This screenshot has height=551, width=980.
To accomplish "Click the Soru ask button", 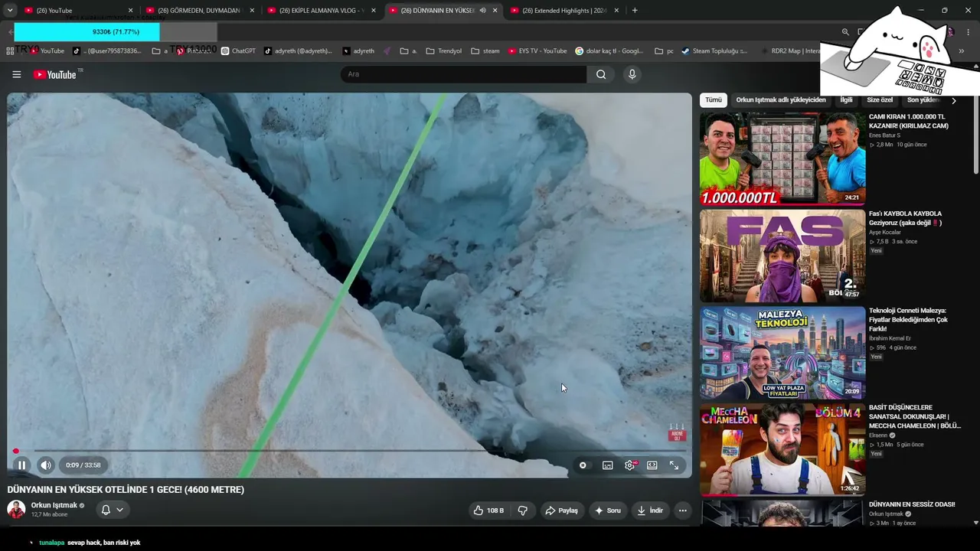I will pos(607,510).
